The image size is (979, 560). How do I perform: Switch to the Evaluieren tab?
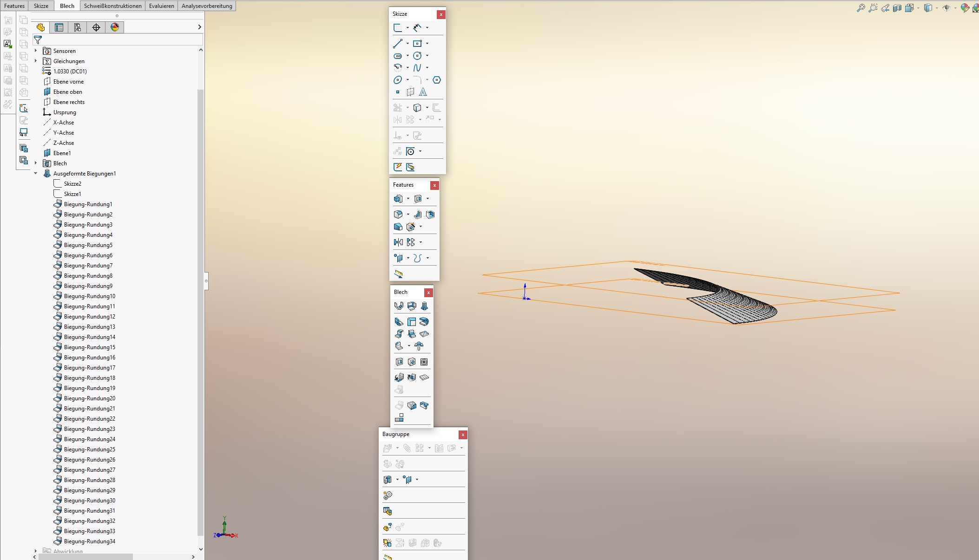pos(161,6)
